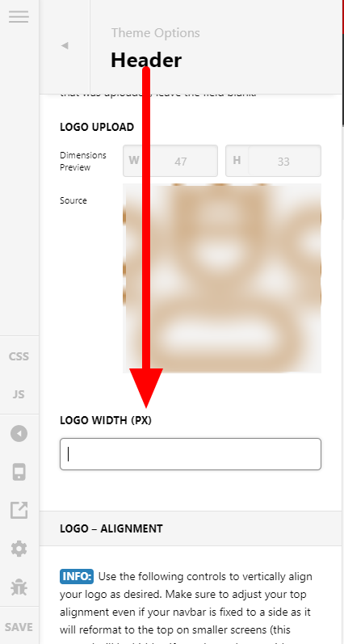Expand the Logo – Alignment section header

coord(191,528)
